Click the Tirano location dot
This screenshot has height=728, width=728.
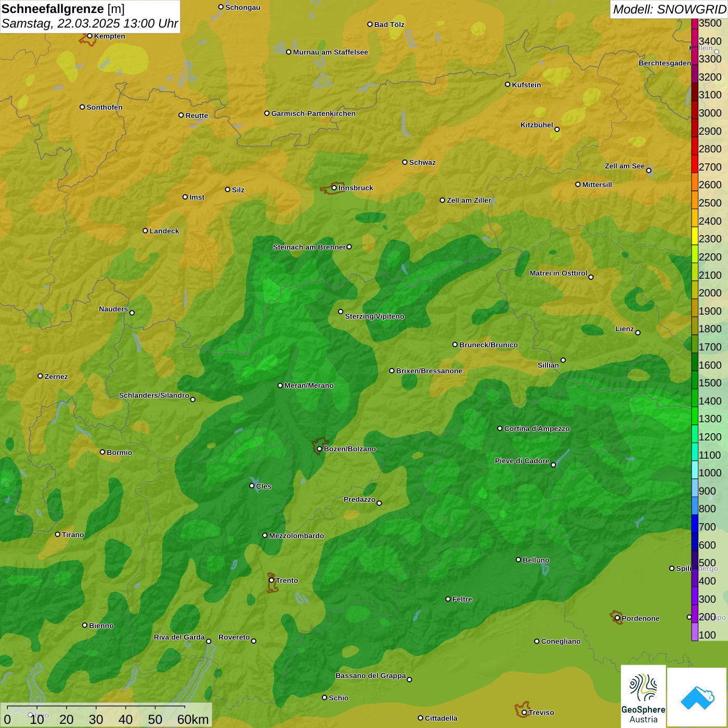pos(58,534)
